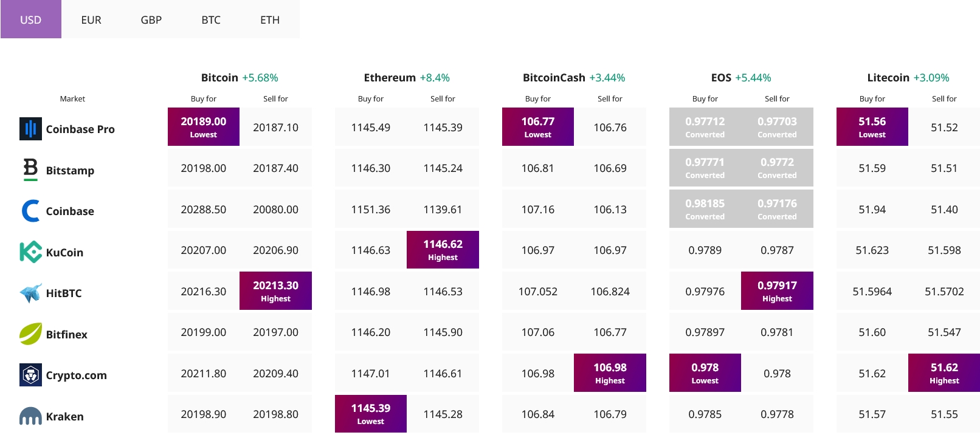
Task: Click Kraken EOS buy price 0.9785
Action: [705, 414]
